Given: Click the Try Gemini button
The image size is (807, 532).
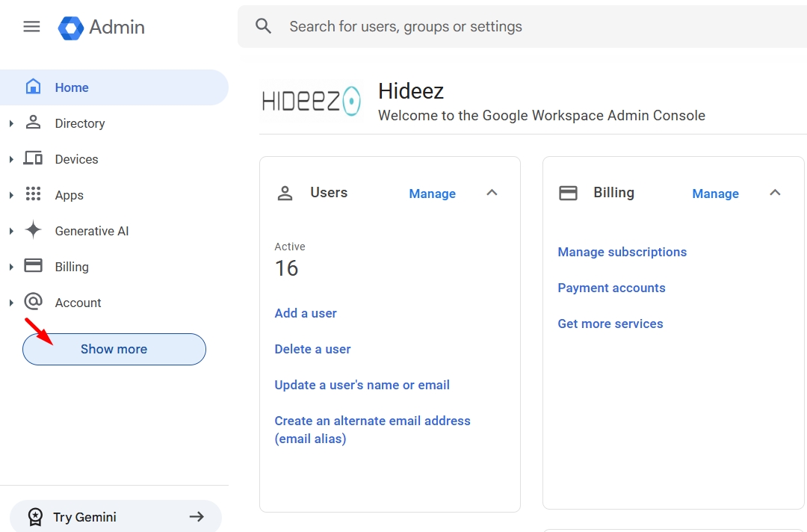Looking at the screenshot, I should click(116, 516).
